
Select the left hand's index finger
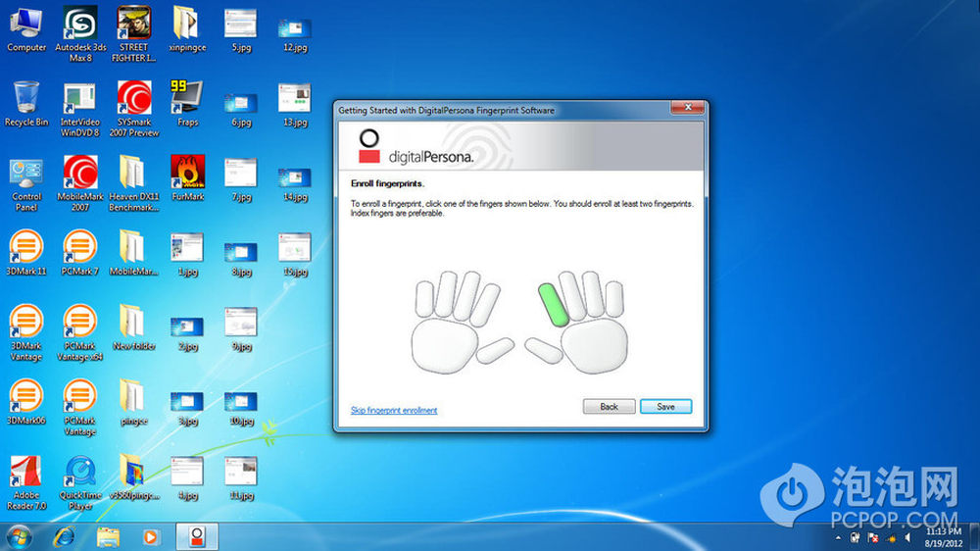coord(485,305)
